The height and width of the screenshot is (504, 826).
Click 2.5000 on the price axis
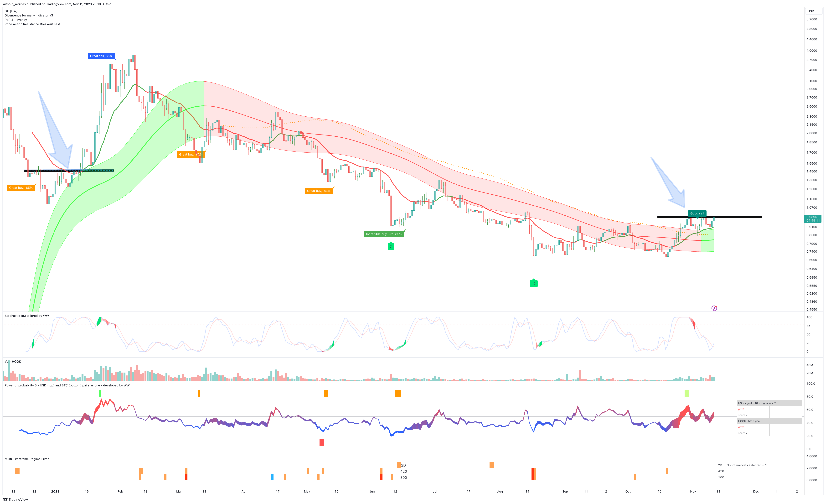tap(812, 106)
